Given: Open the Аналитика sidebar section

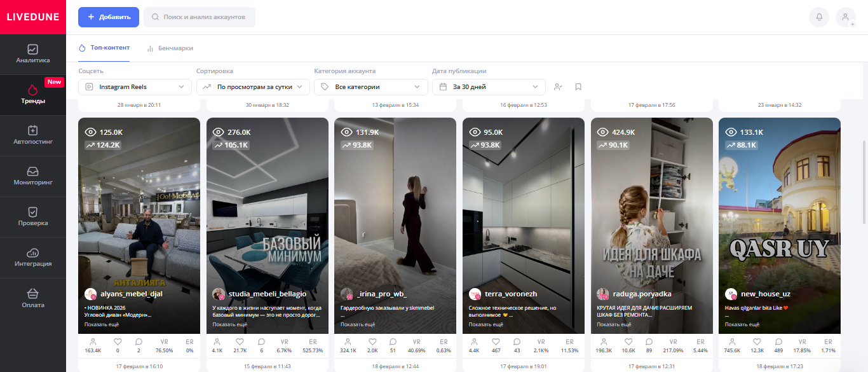Looking at the screenshot, I should 32,55.
